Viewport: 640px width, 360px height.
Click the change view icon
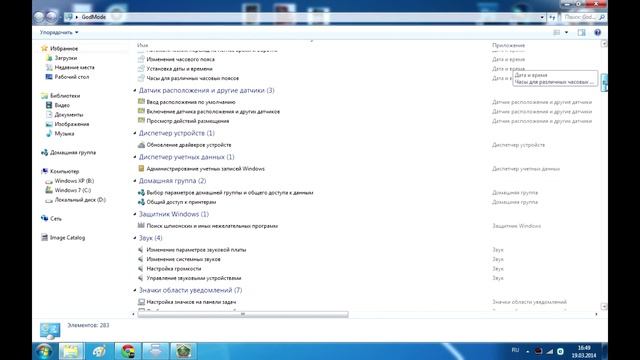[x=557, y=32]
